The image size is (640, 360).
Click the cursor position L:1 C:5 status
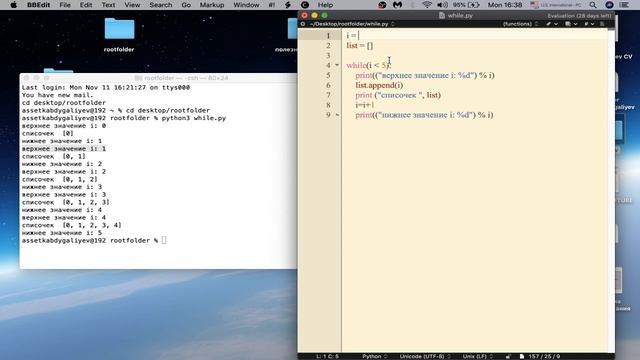pos(327,356)
